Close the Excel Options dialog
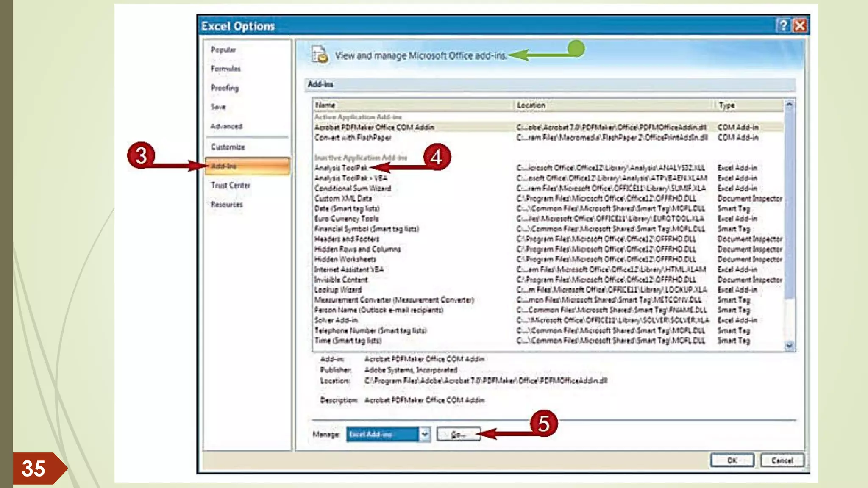The image size is (868, 488). pyautogui.click(x=800, y=25)
